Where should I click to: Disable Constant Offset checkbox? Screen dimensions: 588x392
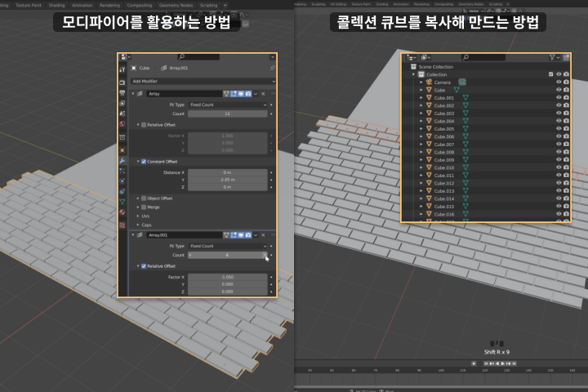pos(144,162)
